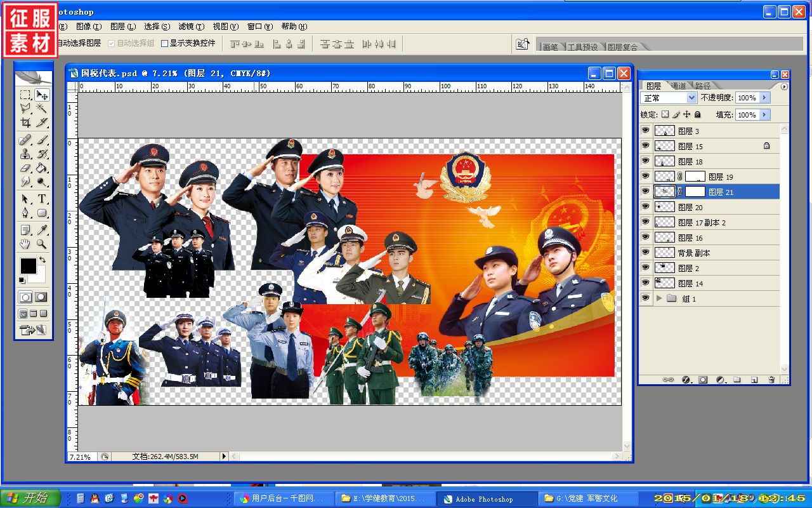Click the link layers icon
812x508 pixels.
coord(668,380)
